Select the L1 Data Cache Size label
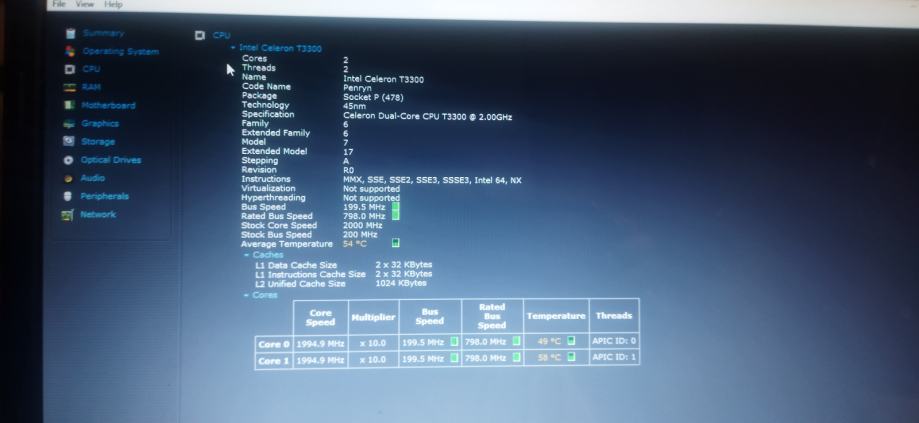 click(296, 265)
